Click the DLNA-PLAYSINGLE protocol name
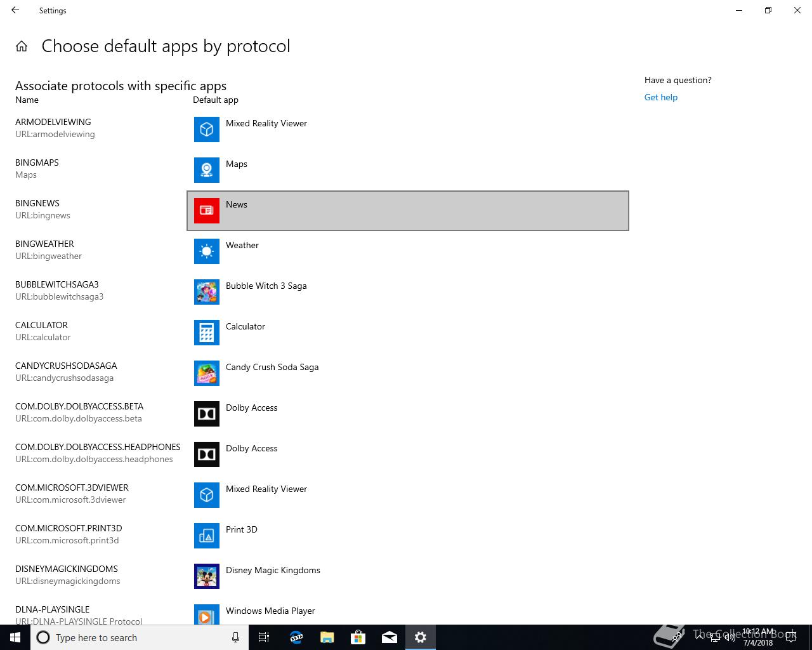The width and height of the screenshot is (812, 650). coord(52,609)
